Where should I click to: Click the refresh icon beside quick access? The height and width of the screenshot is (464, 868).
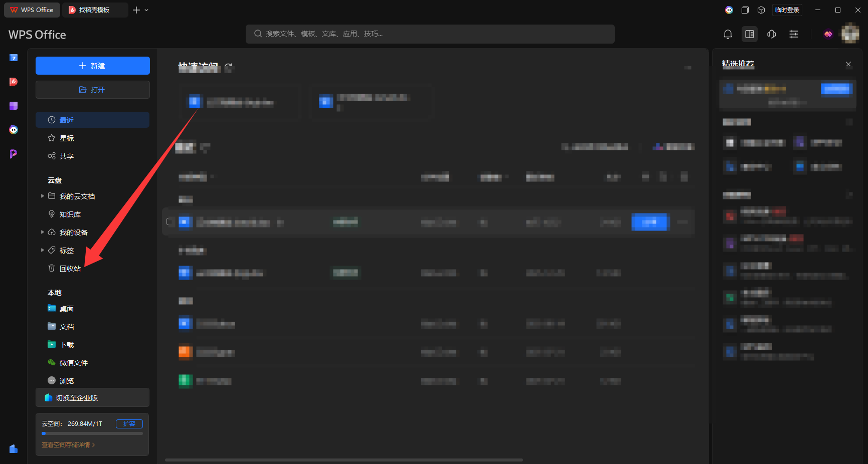click(229, 67)
